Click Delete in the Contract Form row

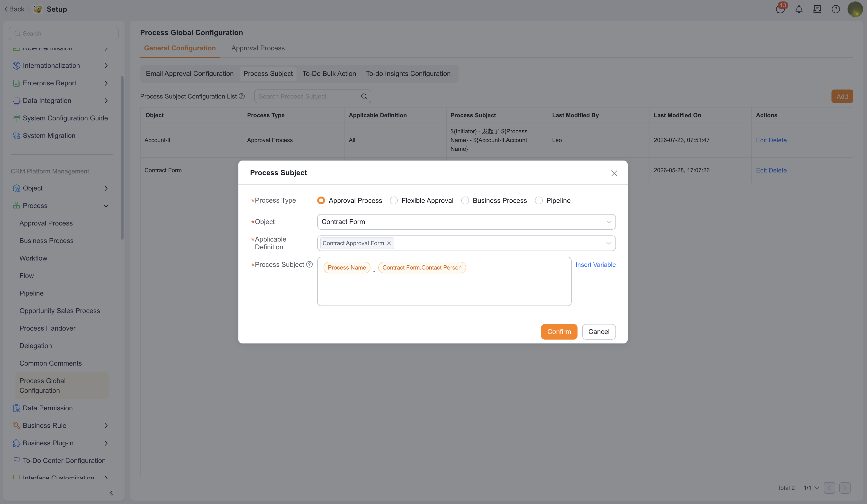click(x=777, y=170)
